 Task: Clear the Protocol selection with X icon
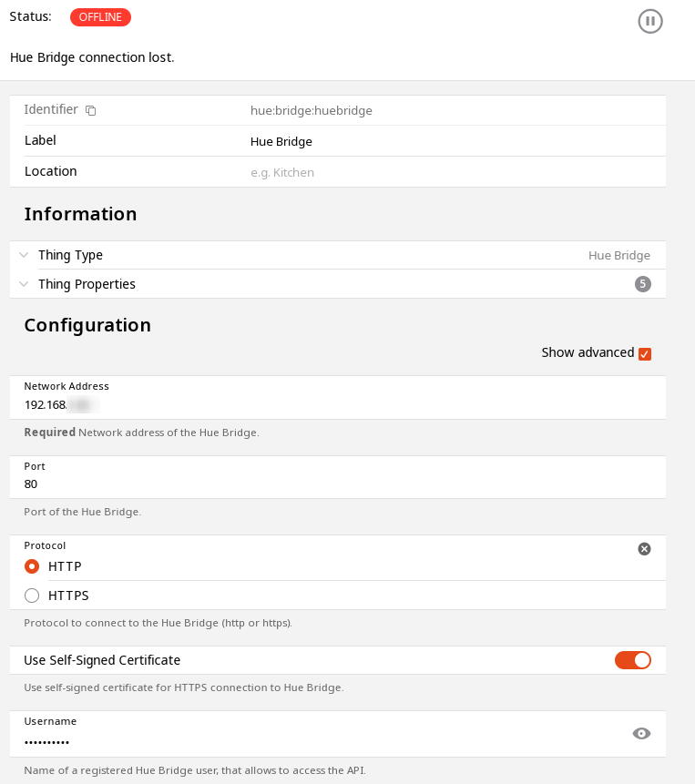pyautogui.click(x=644, y=548)
